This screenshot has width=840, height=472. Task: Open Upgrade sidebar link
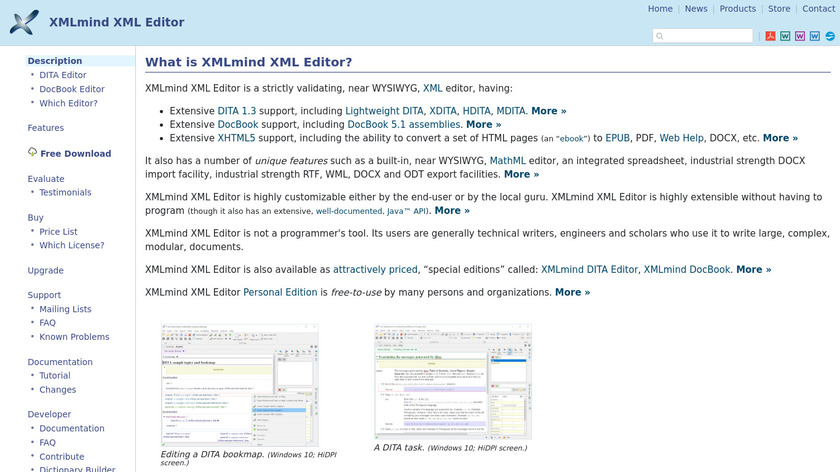[x=46, y=270]
